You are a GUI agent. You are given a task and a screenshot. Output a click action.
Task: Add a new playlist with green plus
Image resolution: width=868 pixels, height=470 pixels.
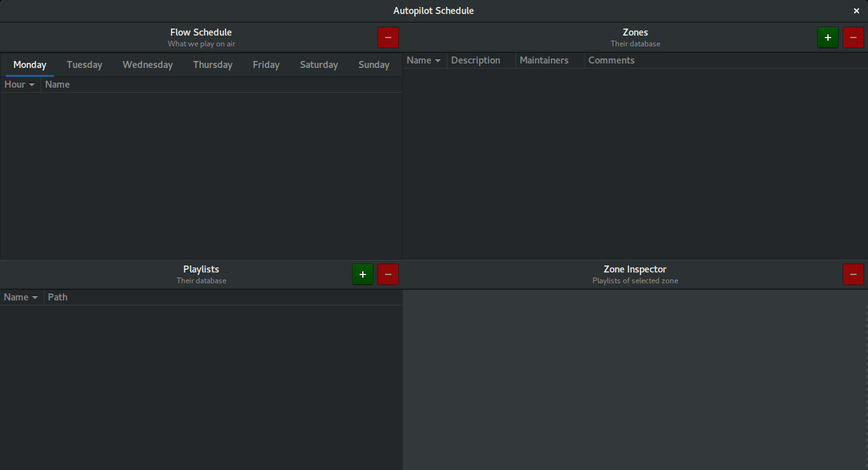(363, 274)
